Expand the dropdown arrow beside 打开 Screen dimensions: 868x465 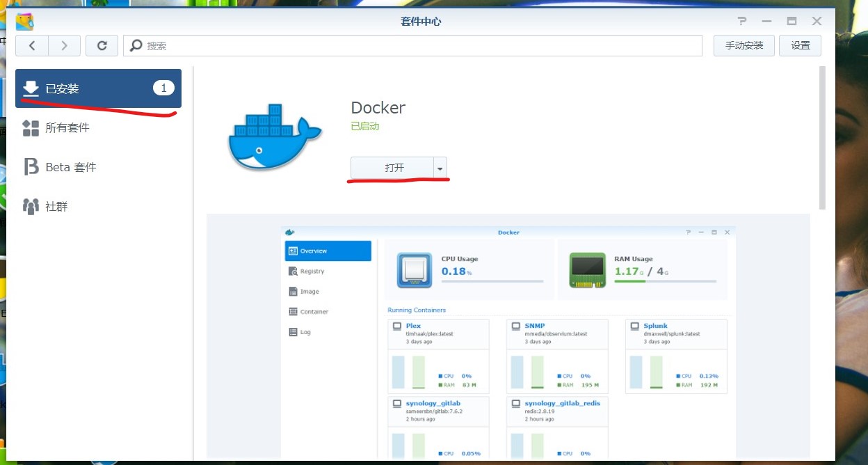click(x=440, y=168)
